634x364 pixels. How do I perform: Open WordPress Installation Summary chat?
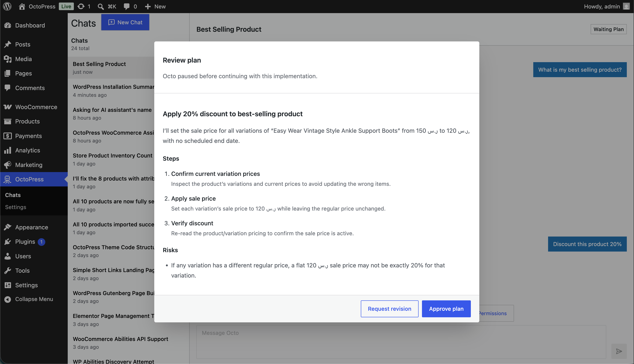coord(111,90)
